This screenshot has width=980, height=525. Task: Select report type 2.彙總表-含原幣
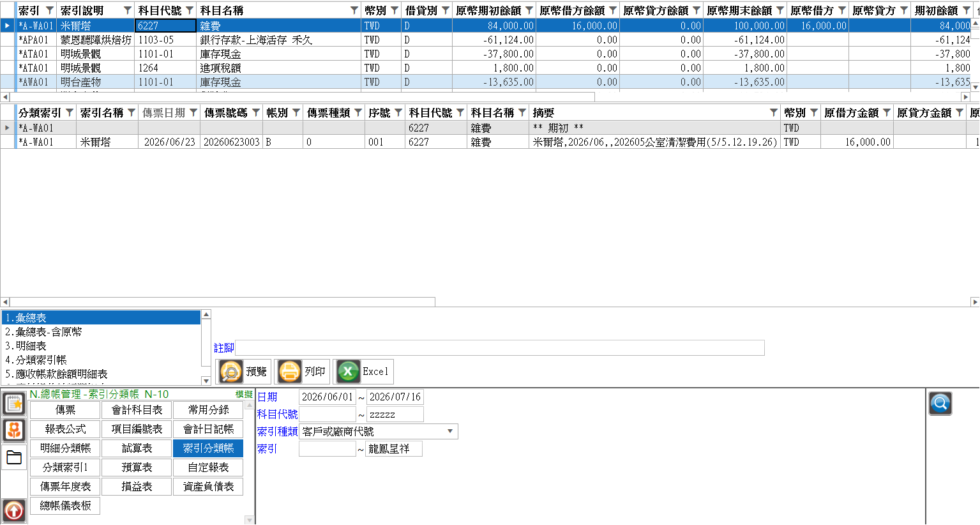[x=101, y=332]
